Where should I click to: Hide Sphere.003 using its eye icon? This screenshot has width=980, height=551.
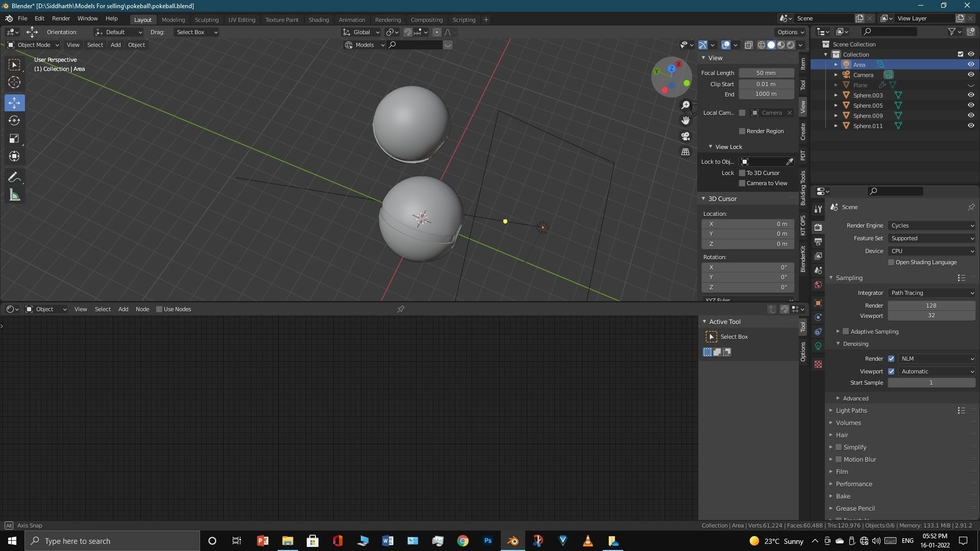[971, 95]
